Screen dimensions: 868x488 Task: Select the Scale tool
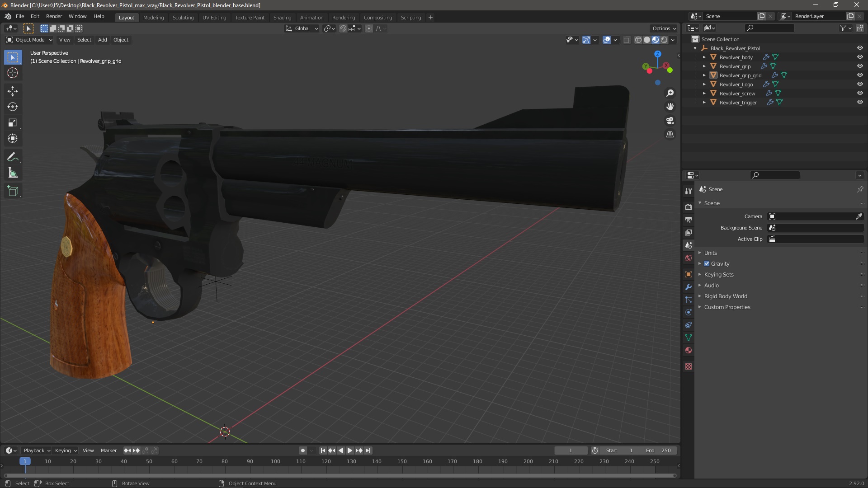pos(13,123)
